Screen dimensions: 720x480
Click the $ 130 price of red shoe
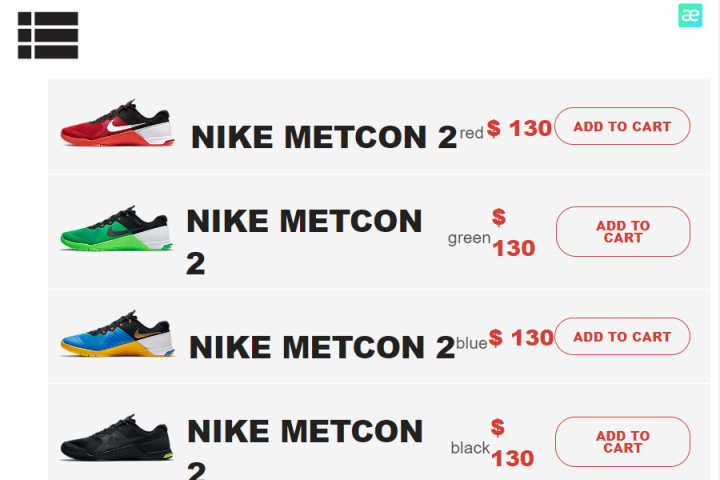pyautogui.click(x=519, y=128)
